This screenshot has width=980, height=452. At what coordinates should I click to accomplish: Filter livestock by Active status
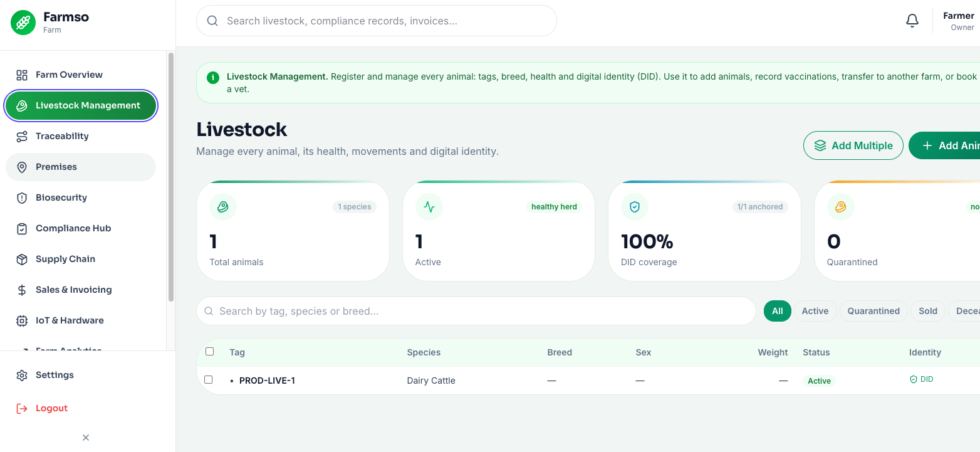pos(815,312)
